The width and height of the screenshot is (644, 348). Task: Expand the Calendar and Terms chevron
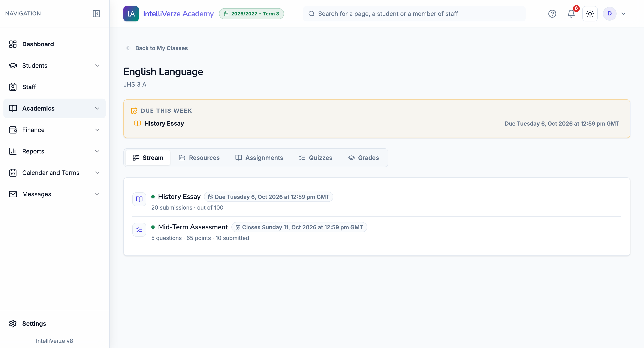tap(97, 173)
